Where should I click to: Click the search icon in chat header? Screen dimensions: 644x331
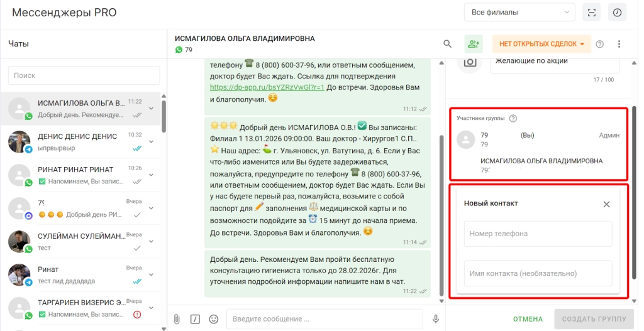(447, 44)
